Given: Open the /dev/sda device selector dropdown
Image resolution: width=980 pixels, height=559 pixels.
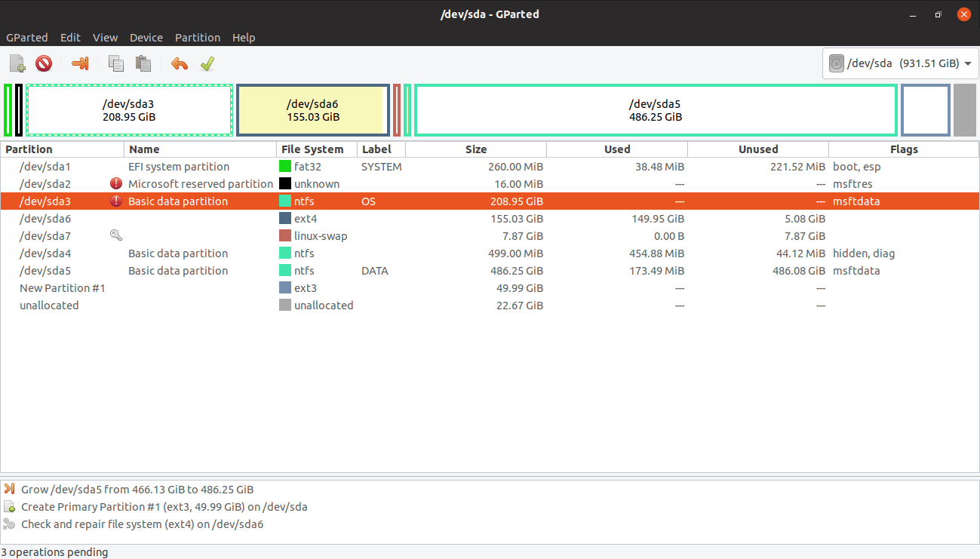Looking at the screenshot, I should click(899, 63).
